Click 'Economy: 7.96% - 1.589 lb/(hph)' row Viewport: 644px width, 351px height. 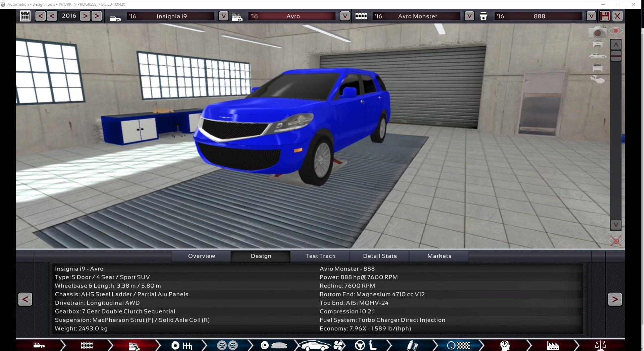365,329
